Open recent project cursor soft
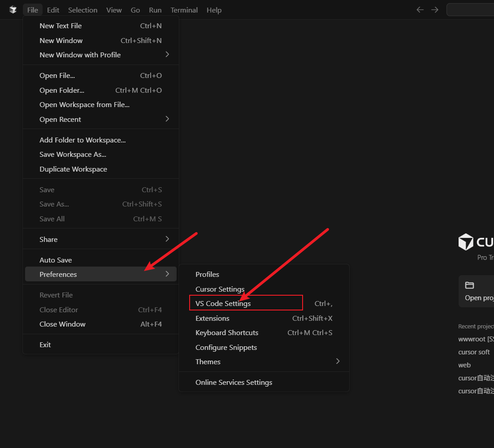This screenshot has width=494, height=448. pos(474,352)
